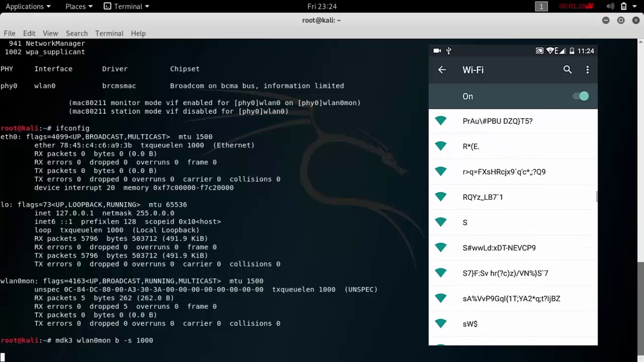Select network RQYz_LB7`1
The image size is (644, 362).
pyautogui.click(x=513, y=197)
